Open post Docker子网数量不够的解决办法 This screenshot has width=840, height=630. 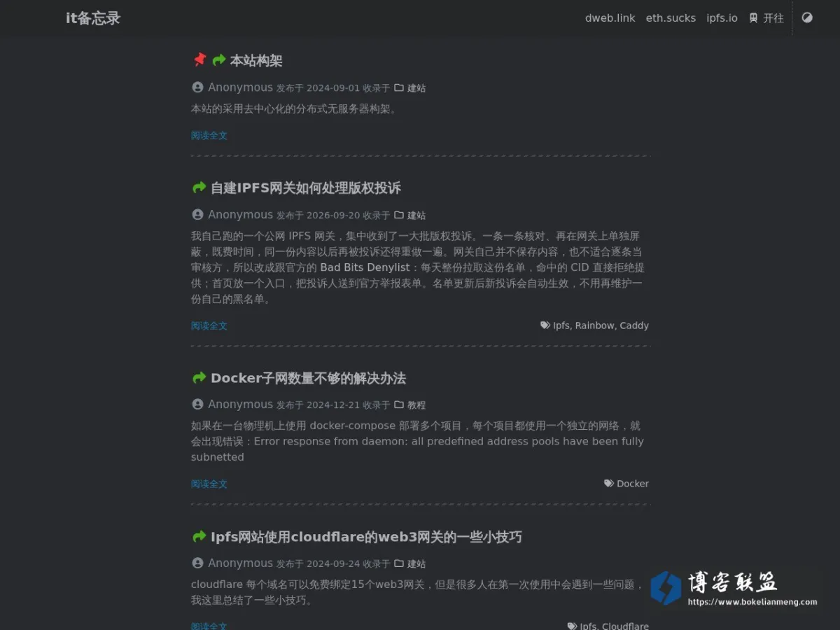coord(308,379)
